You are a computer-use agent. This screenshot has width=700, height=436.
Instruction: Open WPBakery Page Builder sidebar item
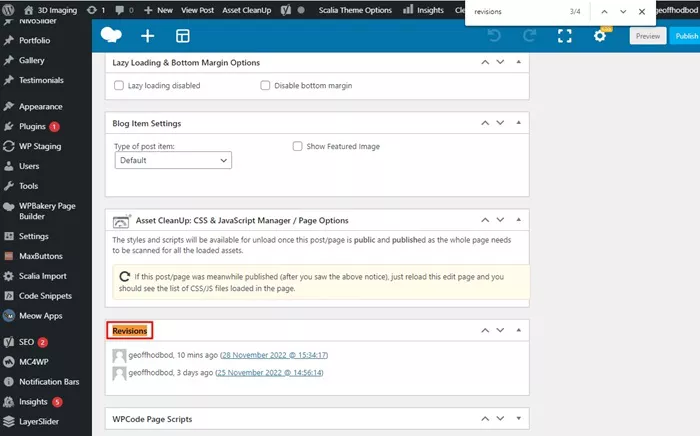coord(46,211)
